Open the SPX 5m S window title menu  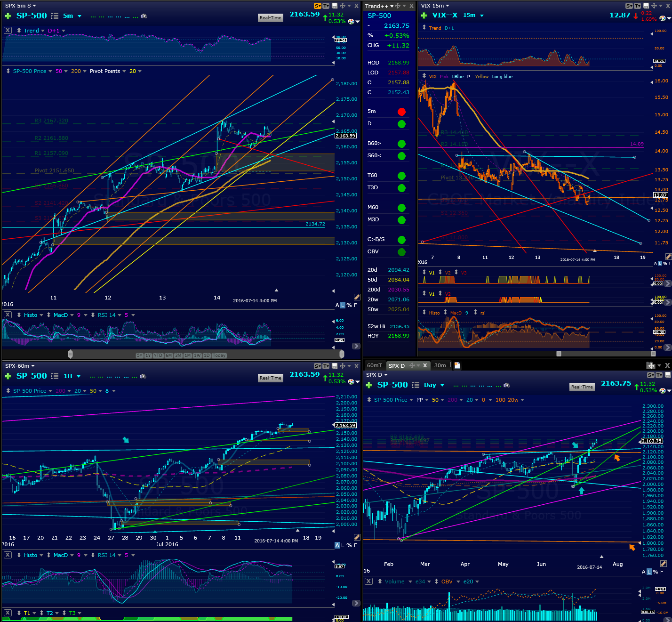coord(21,6)
